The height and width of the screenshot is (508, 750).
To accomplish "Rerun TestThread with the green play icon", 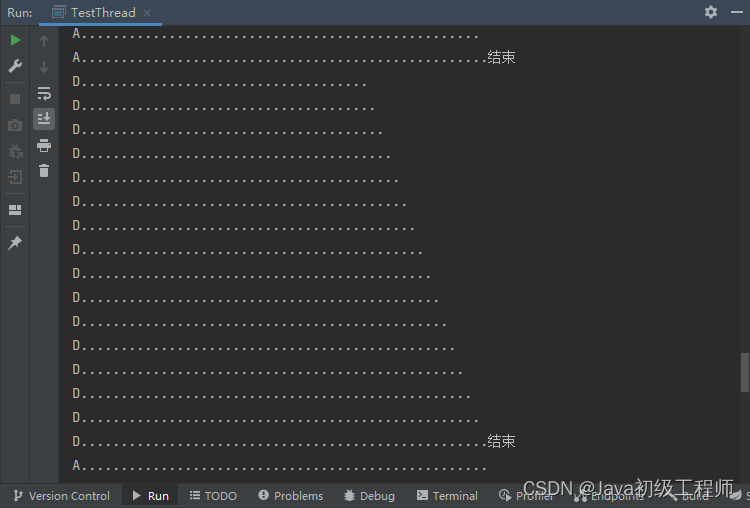I will (15, 40).
